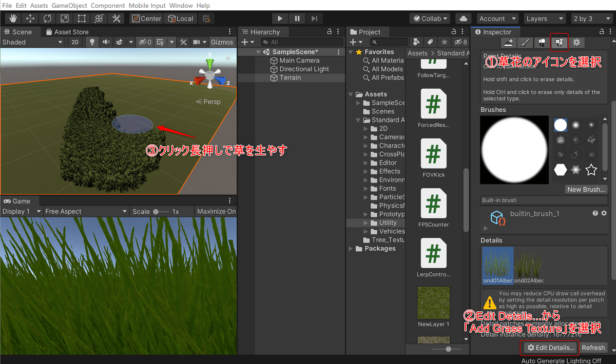Open the Window menu
Viewport: 616px width, 364px height.
[x=181, y=6]
